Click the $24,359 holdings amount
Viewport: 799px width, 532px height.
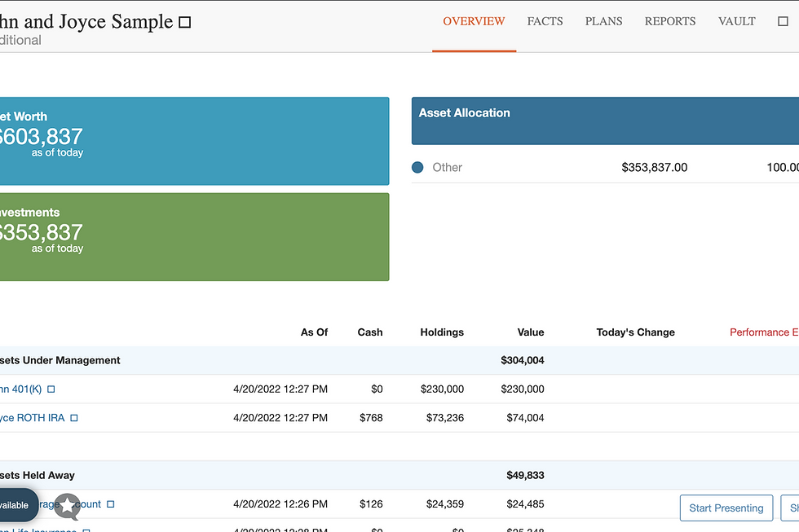coord(445,504)
